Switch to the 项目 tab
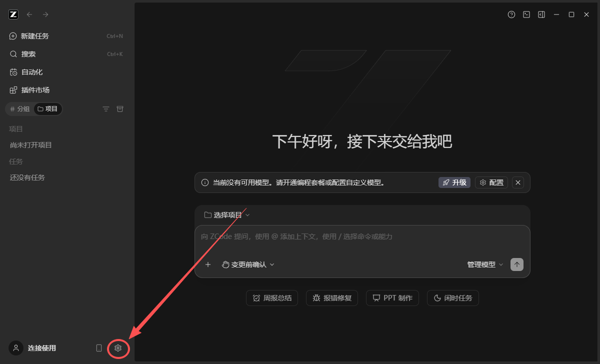 click(x=48, y=108)
